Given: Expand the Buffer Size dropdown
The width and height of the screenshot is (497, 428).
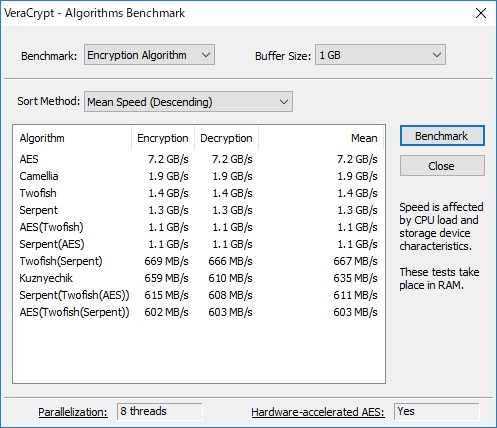Looking at the screenshot, I should (x=380, y=55).
